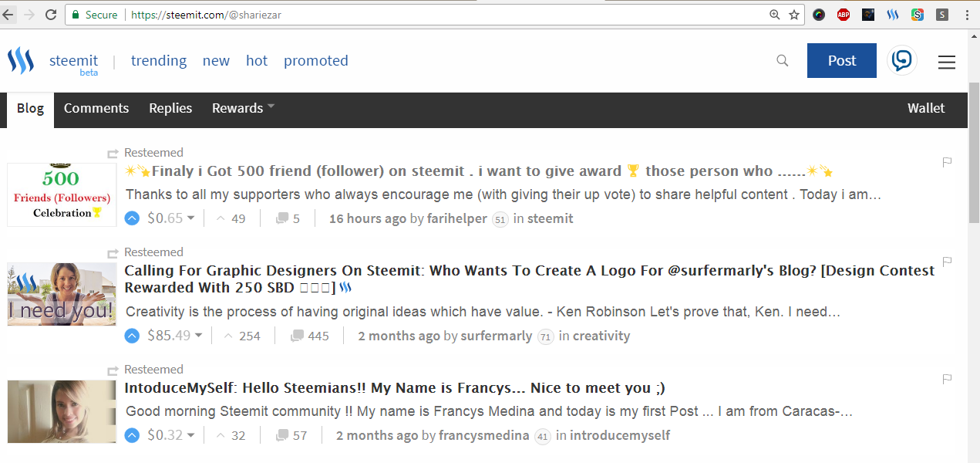
Task: Open the user avatar menu icon
Action: tap(902, 60)
